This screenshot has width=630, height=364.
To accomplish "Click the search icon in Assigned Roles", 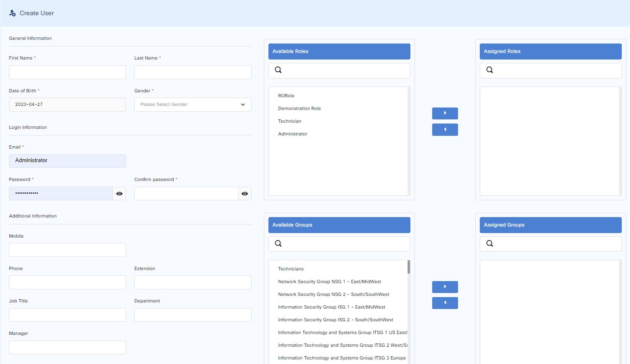I will coord(490,70).
